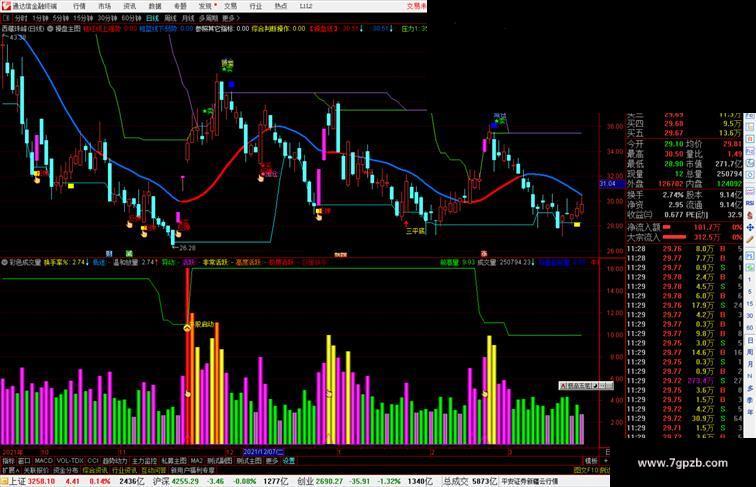Select the 多周期 multi-period tab

(208, 18)
